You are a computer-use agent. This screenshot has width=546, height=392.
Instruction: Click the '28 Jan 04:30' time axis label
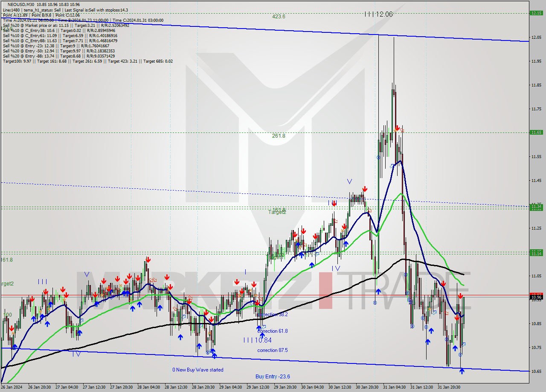point(149,387)
